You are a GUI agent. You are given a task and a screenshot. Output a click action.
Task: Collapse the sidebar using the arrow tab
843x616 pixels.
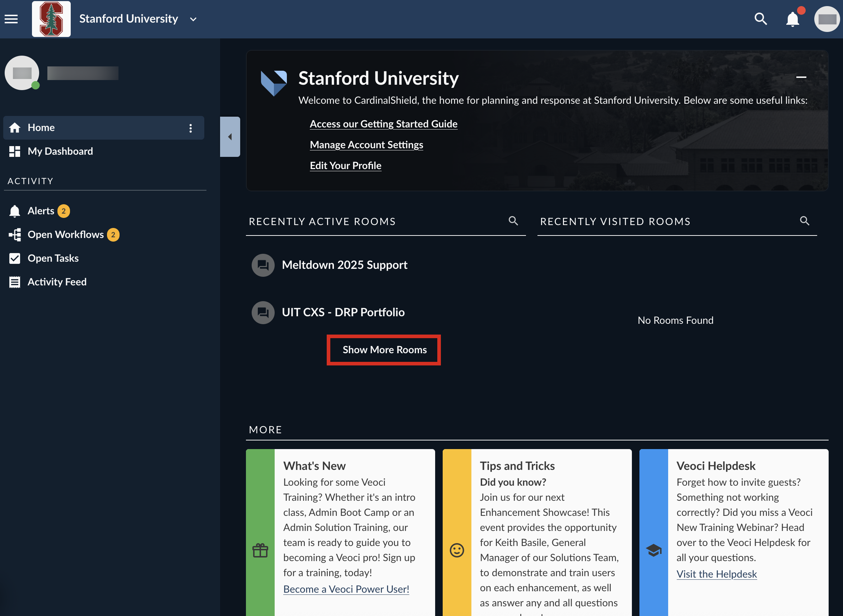point(230,137)
